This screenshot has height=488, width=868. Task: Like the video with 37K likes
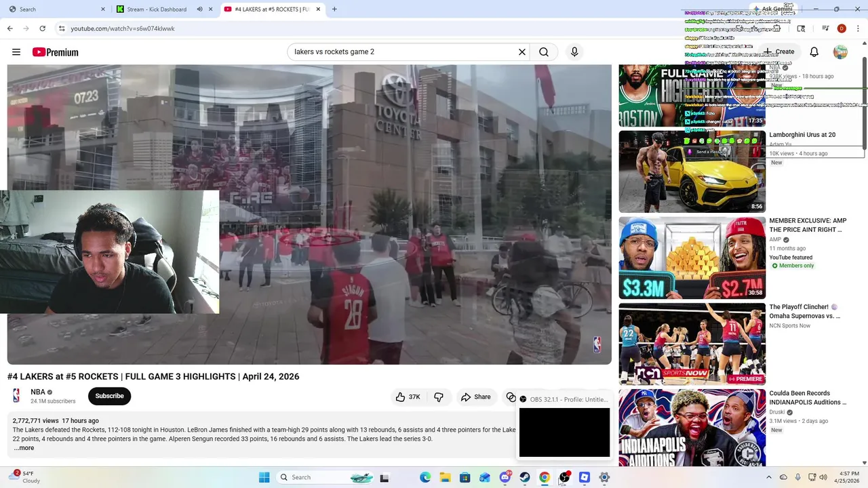pyautogui.click(x=408, y=397)
